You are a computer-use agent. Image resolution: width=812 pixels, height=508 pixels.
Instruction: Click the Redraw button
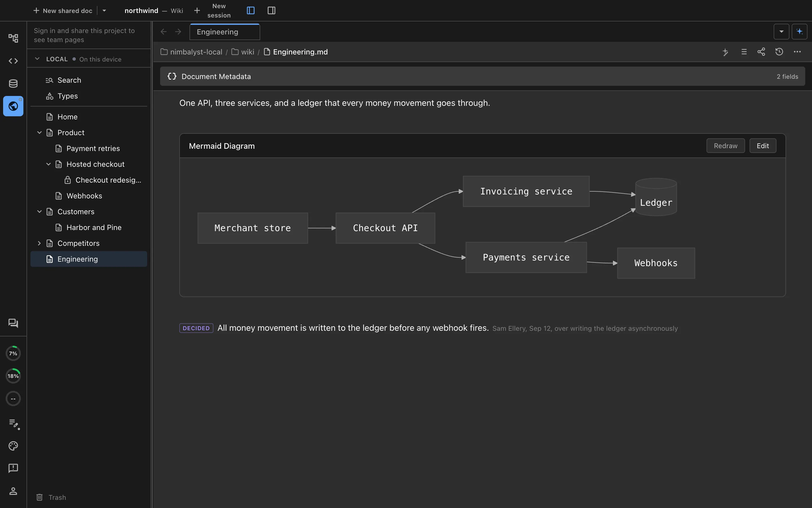pyautogui.click(x=725, y=146)
